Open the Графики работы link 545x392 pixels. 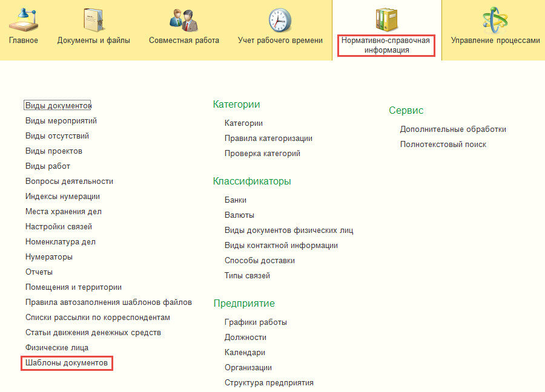pos(256,322)
